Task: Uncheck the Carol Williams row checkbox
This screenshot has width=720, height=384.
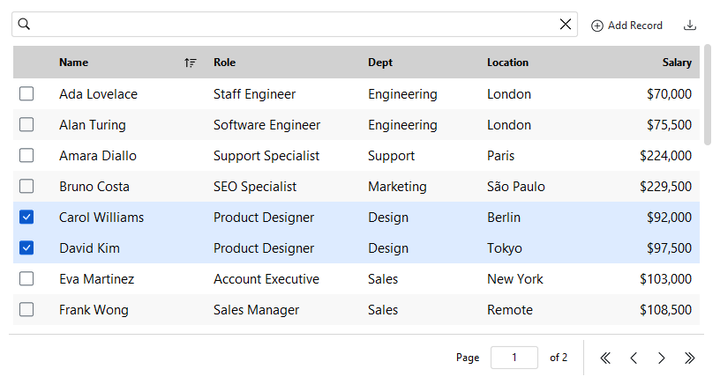Action: point(27,217)
